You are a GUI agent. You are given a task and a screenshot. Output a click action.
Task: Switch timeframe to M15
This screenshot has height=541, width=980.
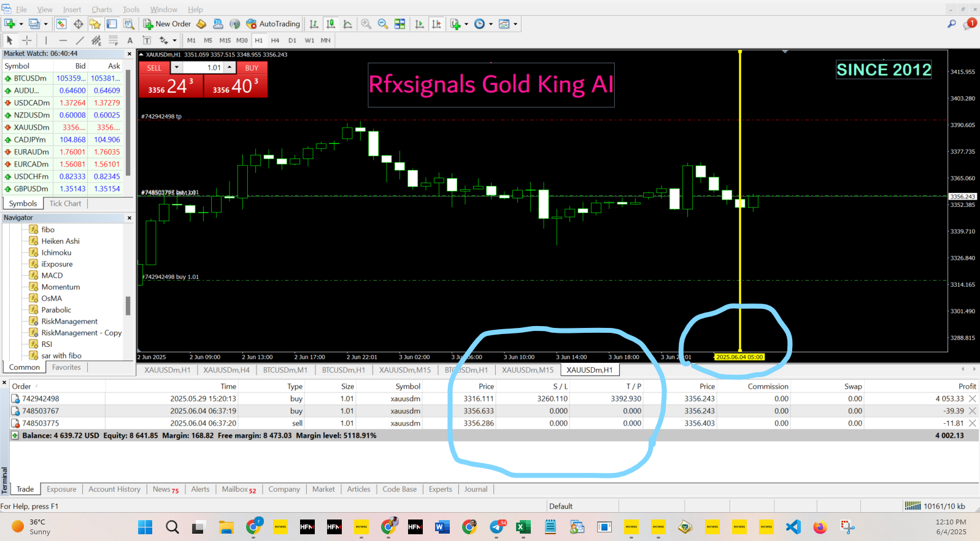click(x=225, y=41)
